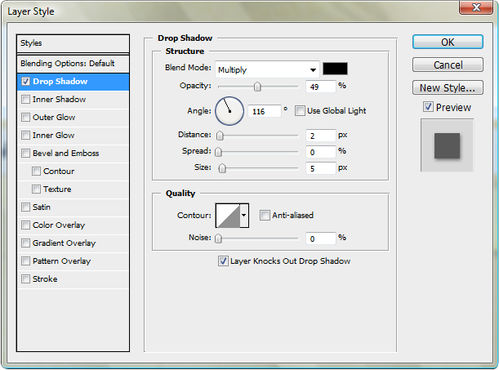This screenshot has height=370, width=499.
Task: Click the New Style... button
Action: 448,88
